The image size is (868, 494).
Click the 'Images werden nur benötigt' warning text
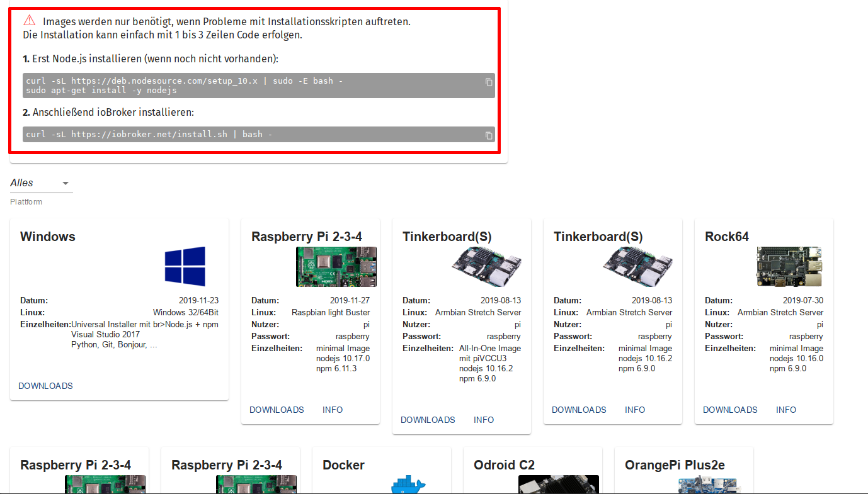[x=227, y=22]
